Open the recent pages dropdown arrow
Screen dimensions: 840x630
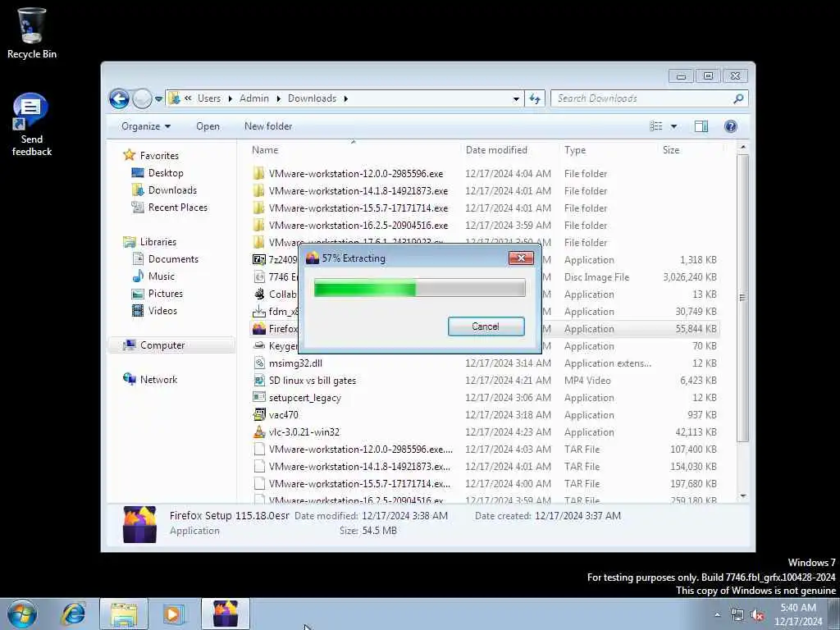(x=158, y=99)
